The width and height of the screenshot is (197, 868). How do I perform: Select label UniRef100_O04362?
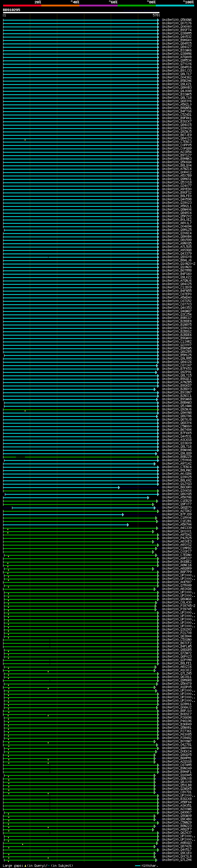177,78
